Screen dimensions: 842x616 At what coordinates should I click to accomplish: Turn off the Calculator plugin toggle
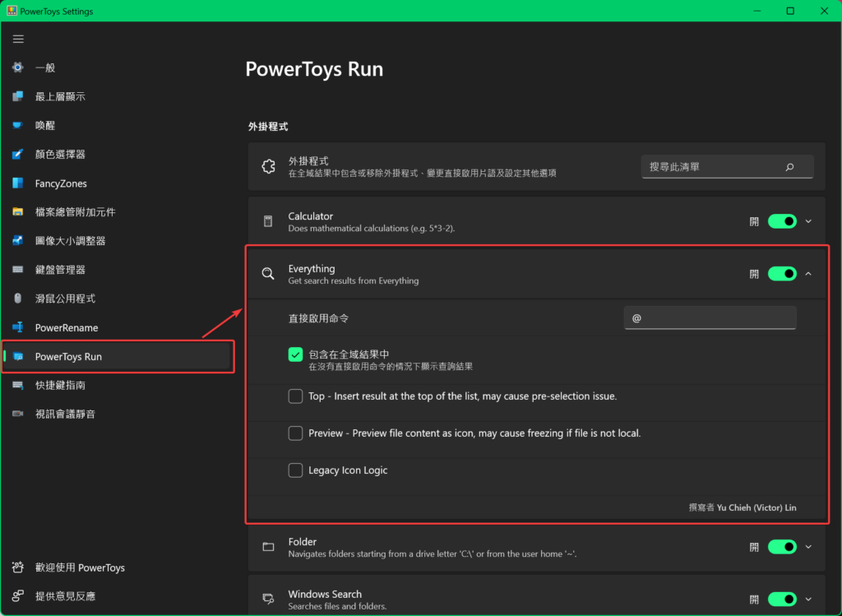tap(782, 221)
